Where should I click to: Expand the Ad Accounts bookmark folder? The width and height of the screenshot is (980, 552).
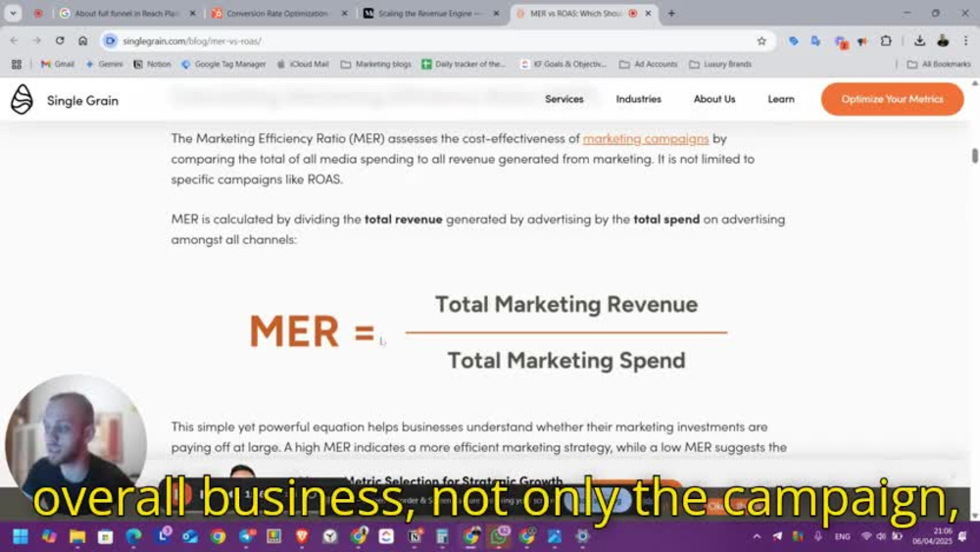click(x=648, y=65)
